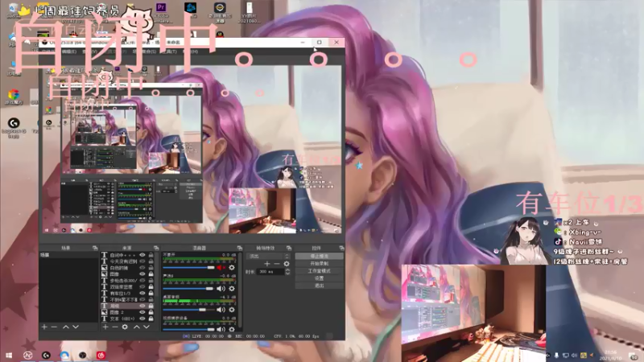
Task: Mute the 桌面音频 track speaker icon
Action: (221, 310)
